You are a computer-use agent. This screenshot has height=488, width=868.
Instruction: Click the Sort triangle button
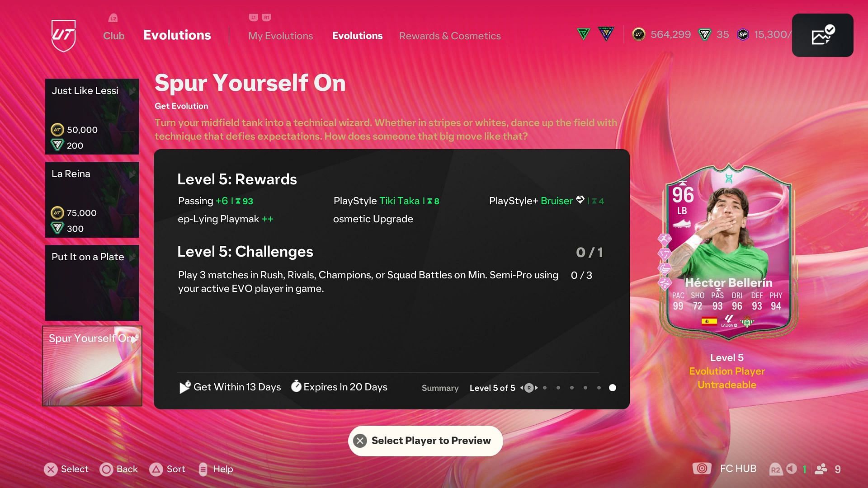pyautogui.click(x=156, y=469)
